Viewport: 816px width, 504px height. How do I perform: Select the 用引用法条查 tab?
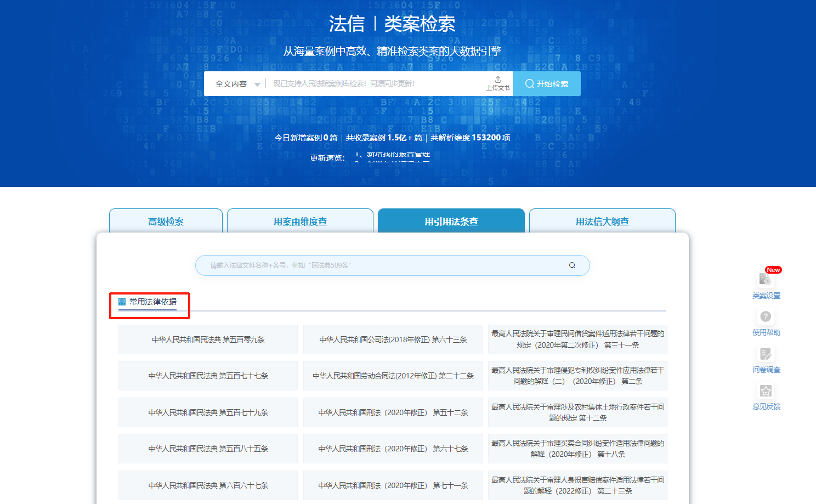[x=451, y=221]
